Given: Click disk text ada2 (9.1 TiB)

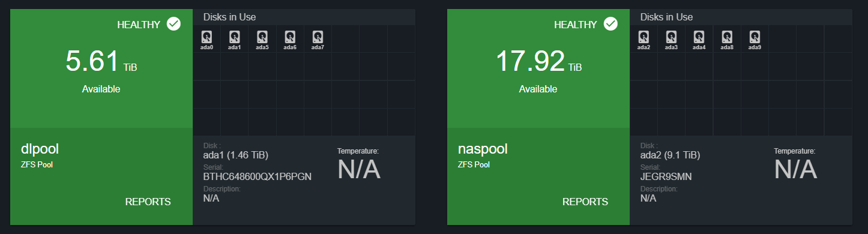Looking at the screenshot, I should (670, 155).
